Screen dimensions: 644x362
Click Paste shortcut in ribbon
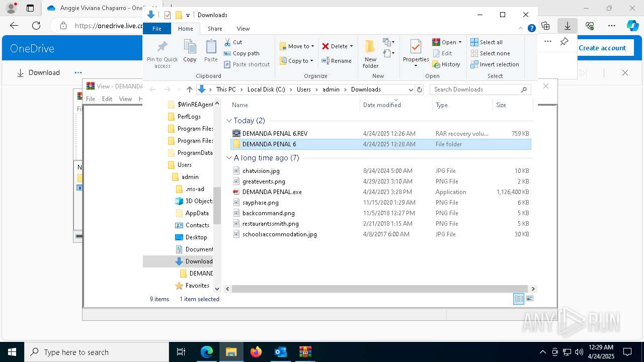click(x=247, y=64)
